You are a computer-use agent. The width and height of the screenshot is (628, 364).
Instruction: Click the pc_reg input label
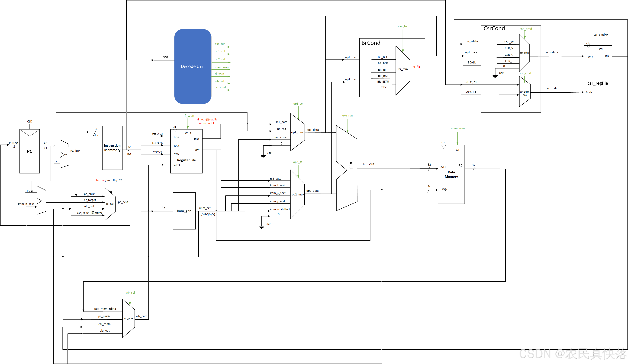click(282, 129)
